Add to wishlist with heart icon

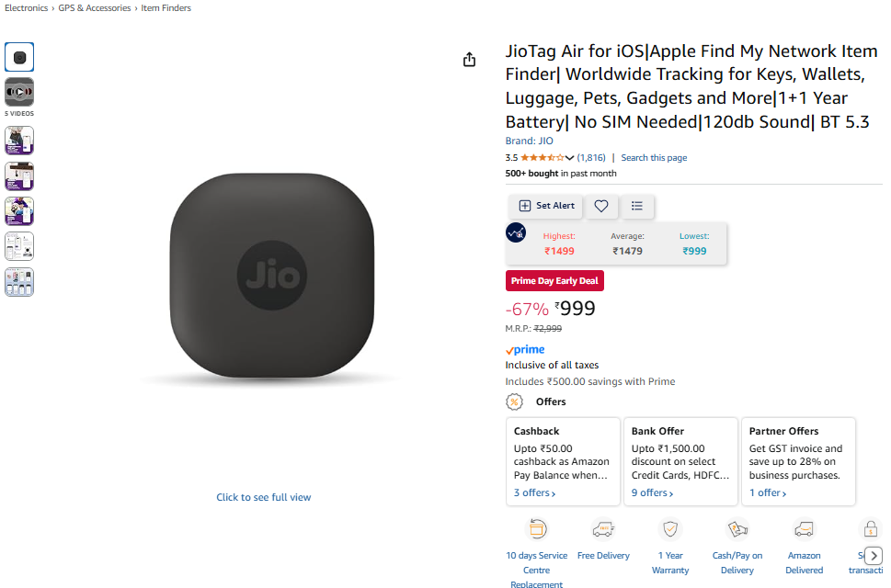[601, 206]
